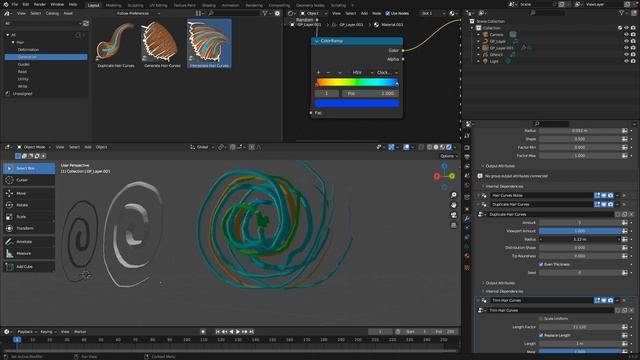This screenshot has width=640, height=360.
Task: Hide Camera with its eye icon
Action: (626, 35)
